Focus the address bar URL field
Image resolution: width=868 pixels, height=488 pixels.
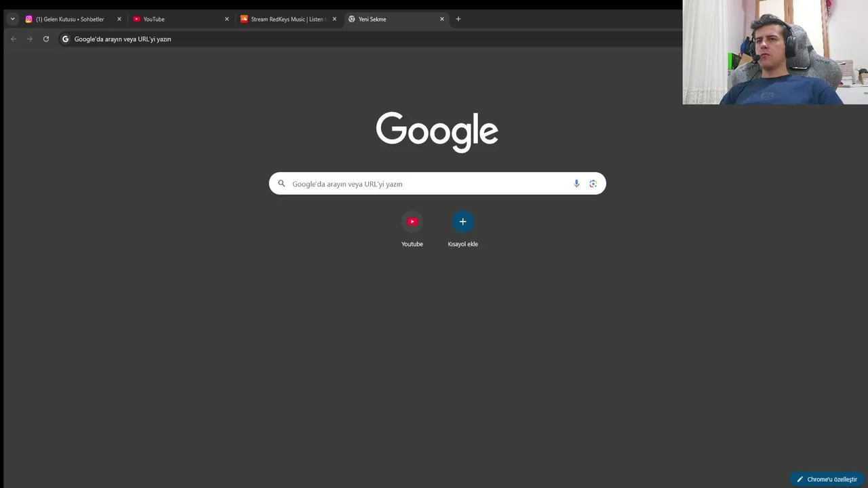point(370,39)
